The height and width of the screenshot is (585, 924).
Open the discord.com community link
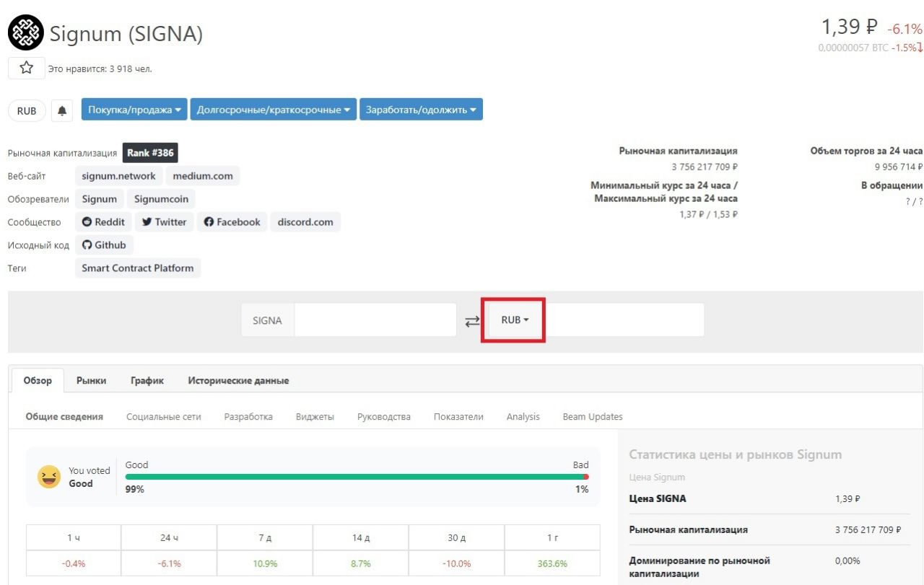[305, 222]
